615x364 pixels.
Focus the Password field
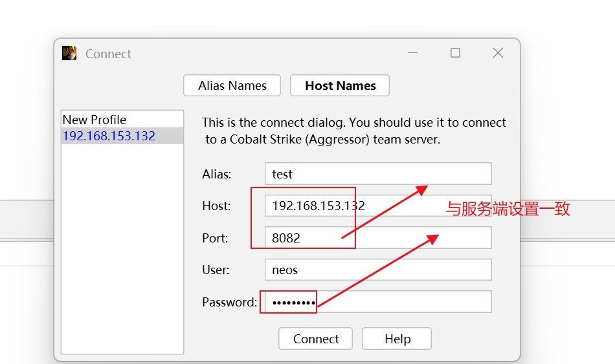378,302
